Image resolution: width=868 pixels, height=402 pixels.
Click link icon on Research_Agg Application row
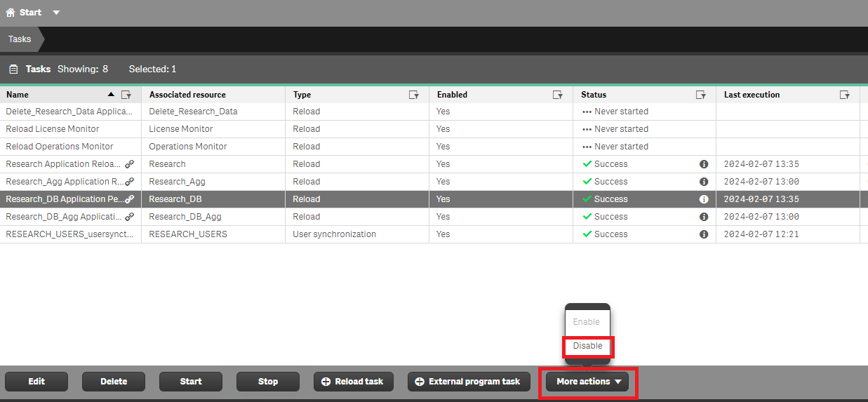(129, 182)
